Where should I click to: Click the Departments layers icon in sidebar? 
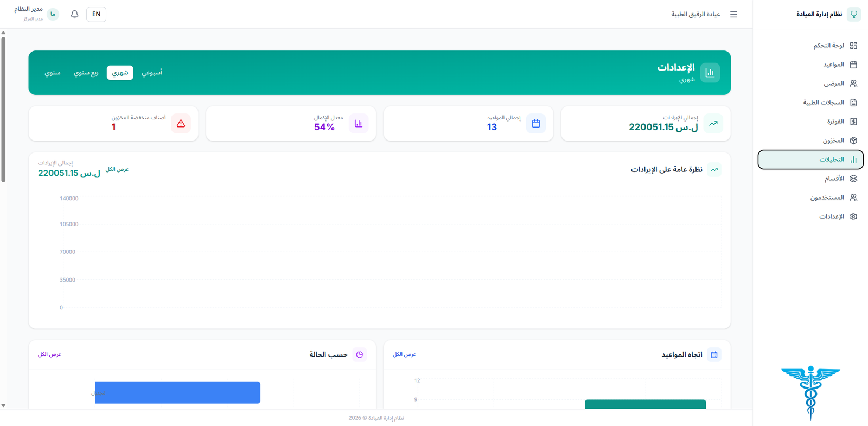pyautogui.click(x=853, y=179)
